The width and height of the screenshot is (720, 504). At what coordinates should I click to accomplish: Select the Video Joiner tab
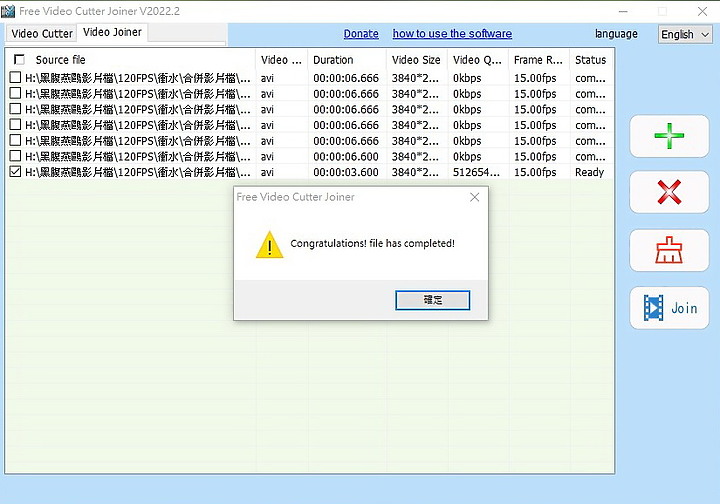click(x=112, y=32)
